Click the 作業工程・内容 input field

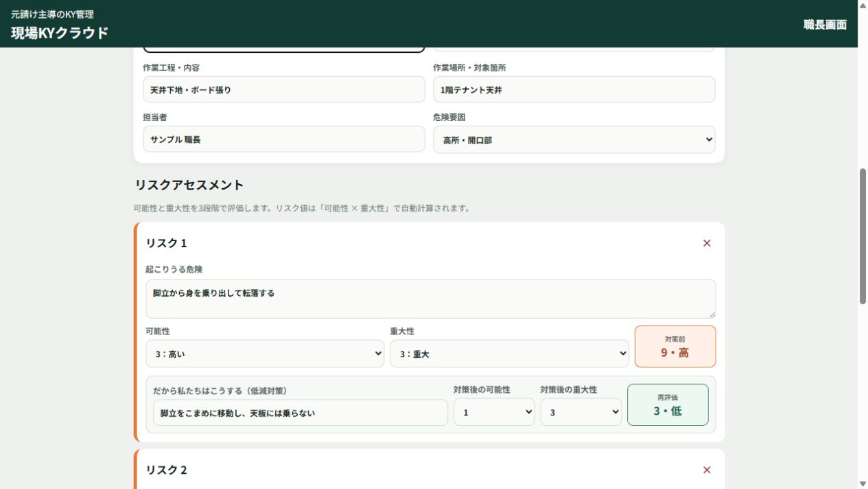point(284,89)
